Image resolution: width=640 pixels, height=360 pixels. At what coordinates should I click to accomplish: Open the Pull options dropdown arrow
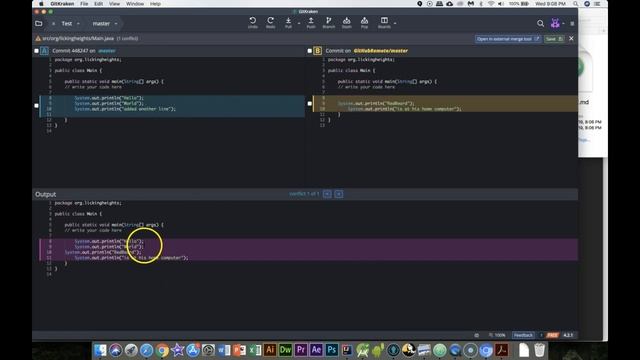299,23
